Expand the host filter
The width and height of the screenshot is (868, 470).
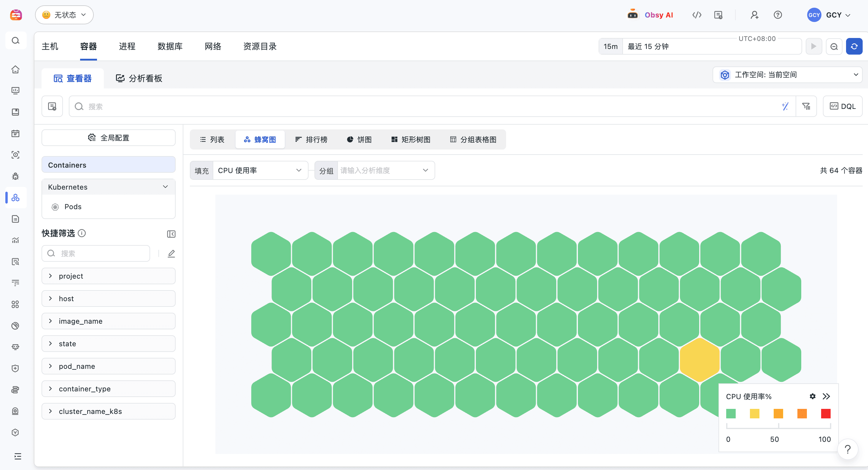(x=109, y=298)
